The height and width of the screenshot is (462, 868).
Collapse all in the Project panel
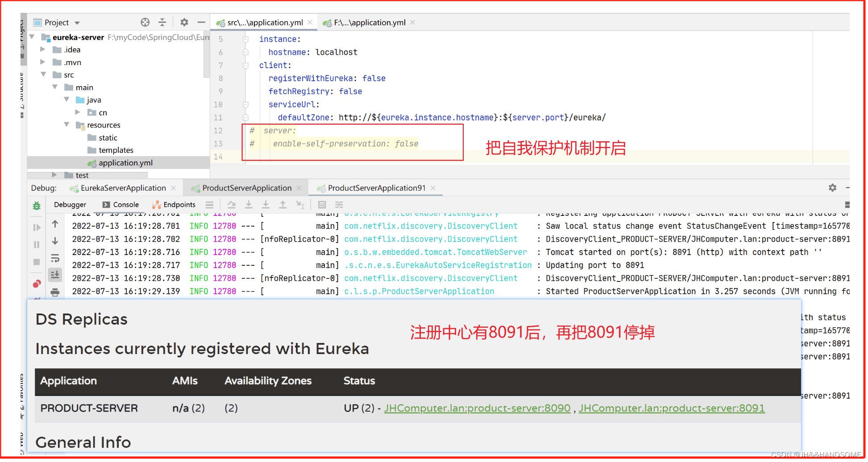[162, 22]
